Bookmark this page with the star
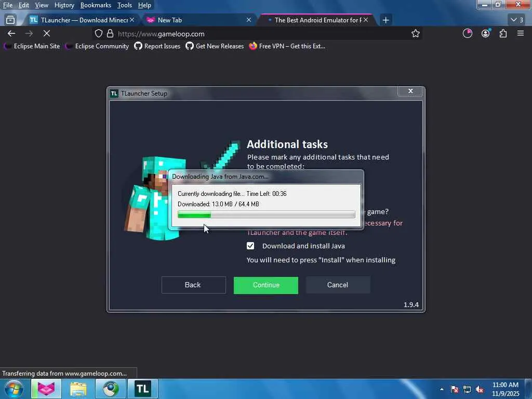Image resolution: width=532 pixels, height=399 pixels. pos(415,34)
